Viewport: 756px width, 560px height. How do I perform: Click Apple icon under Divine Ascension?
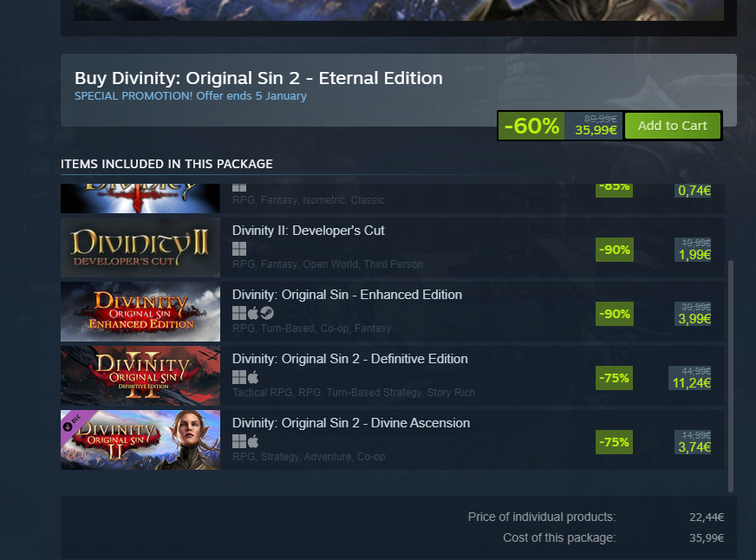[253, 441]
